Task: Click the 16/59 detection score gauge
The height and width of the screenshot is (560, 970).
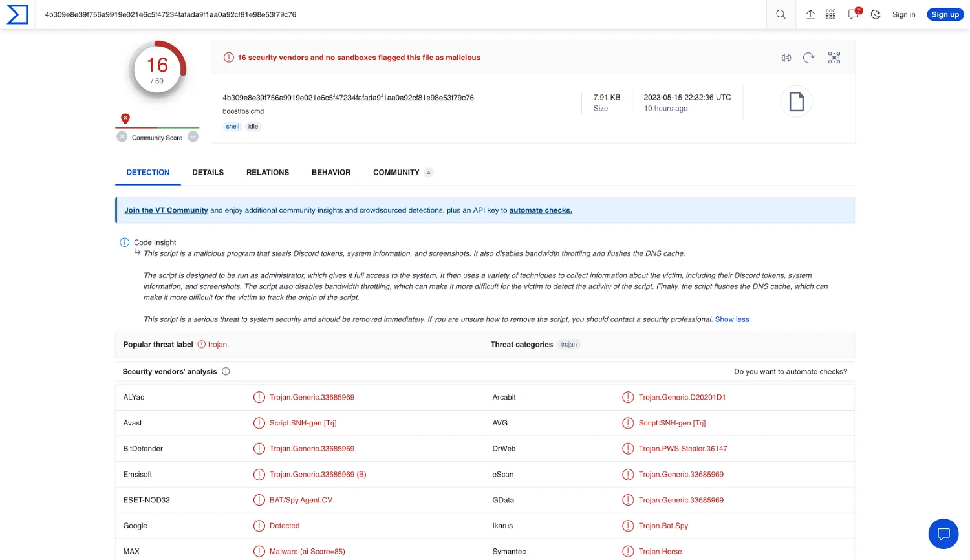Action: (x=156, y=67)
